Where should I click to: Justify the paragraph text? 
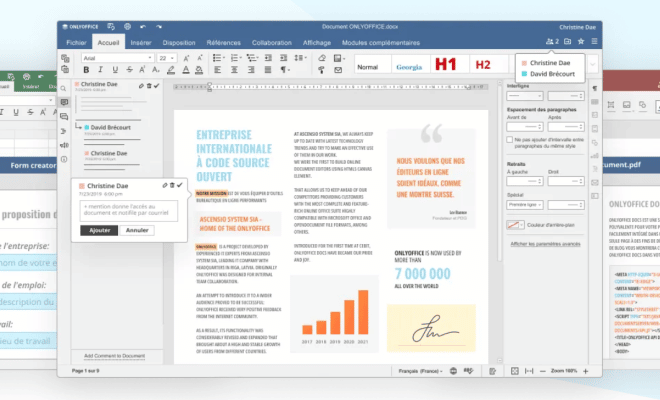coord(268,69)
